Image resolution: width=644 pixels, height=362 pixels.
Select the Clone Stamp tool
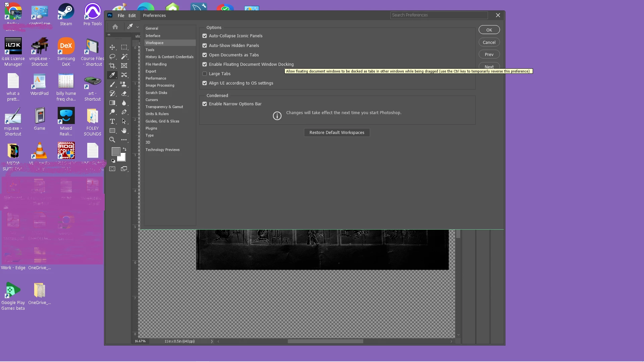(x=124, y=84)
